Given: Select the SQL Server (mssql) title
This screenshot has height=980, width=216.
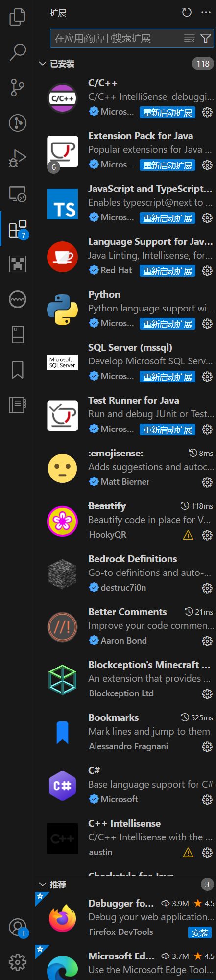Looking at the screenshot, I should (130, 347).
